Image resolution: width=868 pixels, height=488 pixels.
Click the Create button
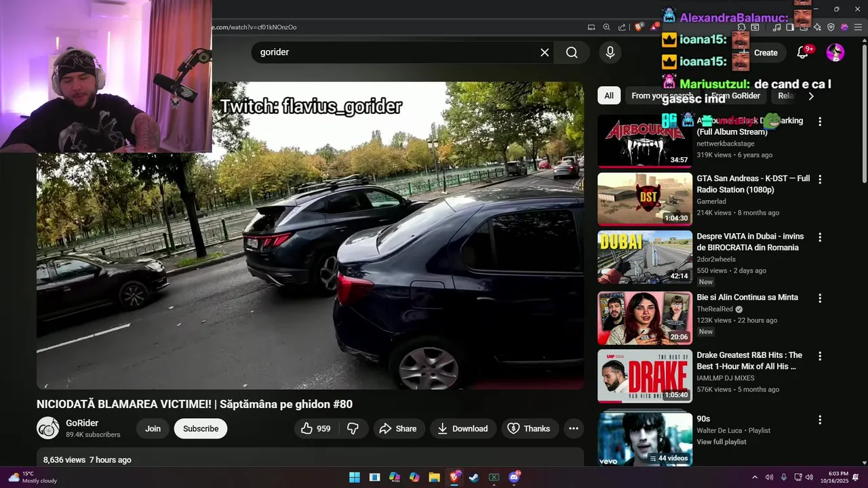759,52
